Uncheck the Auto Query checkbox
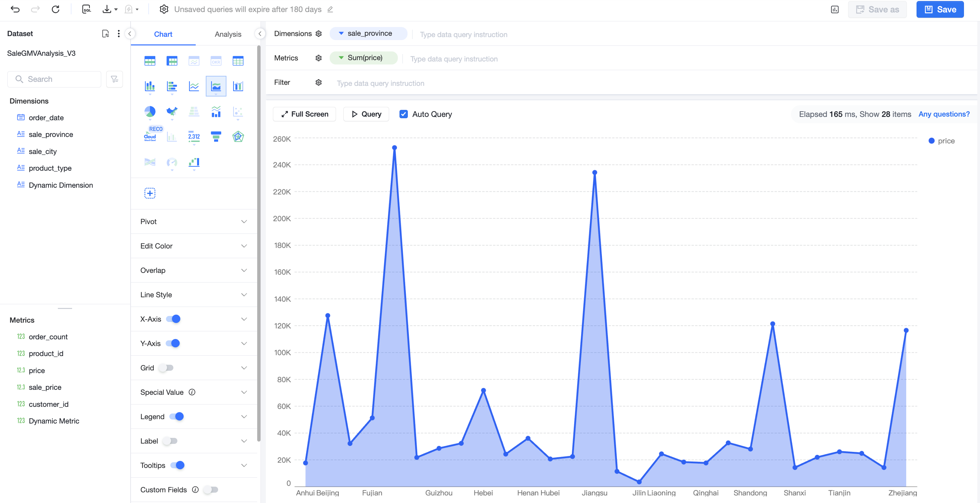This screenshot has width=980, height=503. (x=403, y=114)
